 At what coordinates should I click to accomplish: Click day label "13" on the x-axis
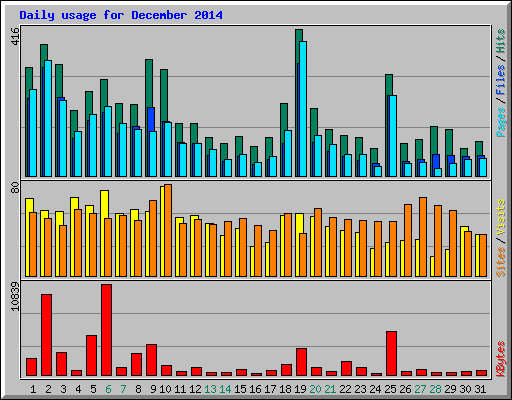tap(210, 389)
